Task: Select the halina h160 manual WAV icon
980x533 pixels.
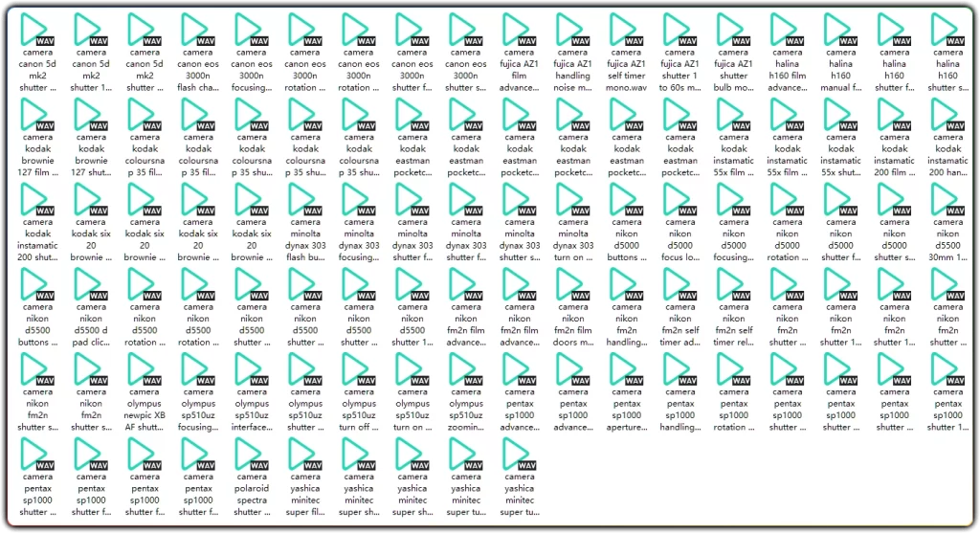Action: pyautogui.click(x=840, y=30)
